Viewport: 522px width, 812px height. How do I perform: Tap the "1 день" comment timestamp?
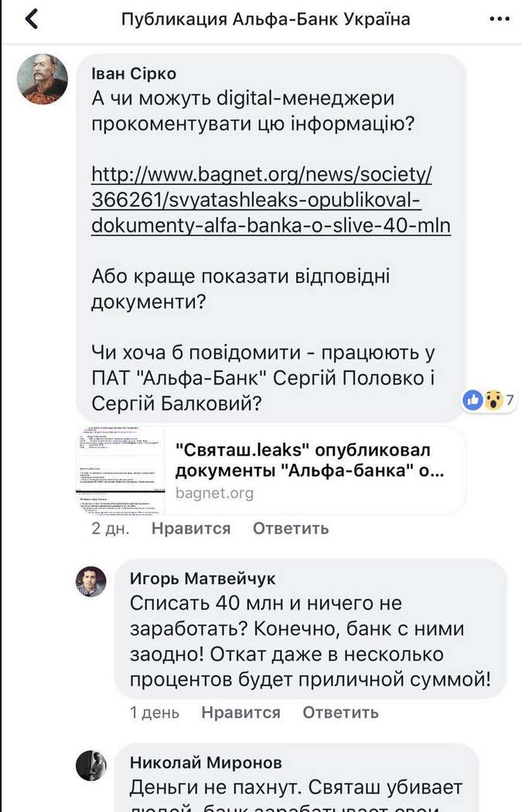point(155,712)
